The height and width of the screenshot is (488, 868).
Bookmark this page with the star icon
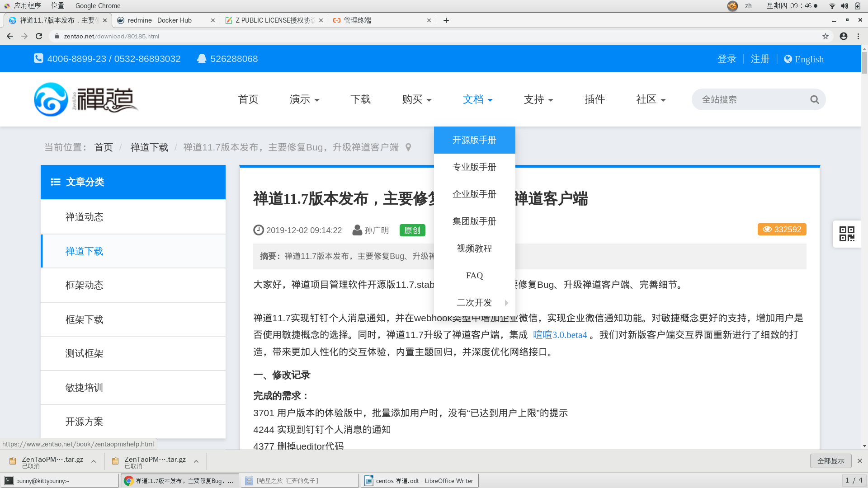coord(826,36)
